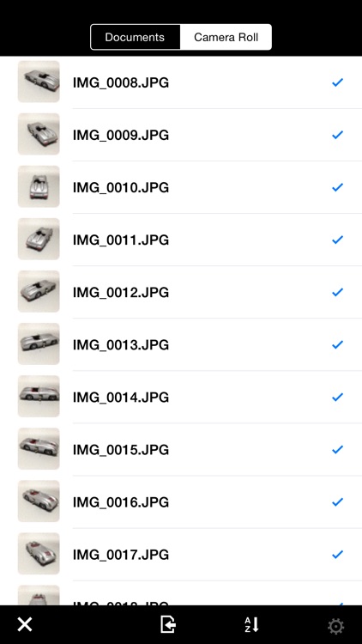Uncheck the IMG_0010.JPG checkmark
Screen dimensions: 362x644
(337, 187)
